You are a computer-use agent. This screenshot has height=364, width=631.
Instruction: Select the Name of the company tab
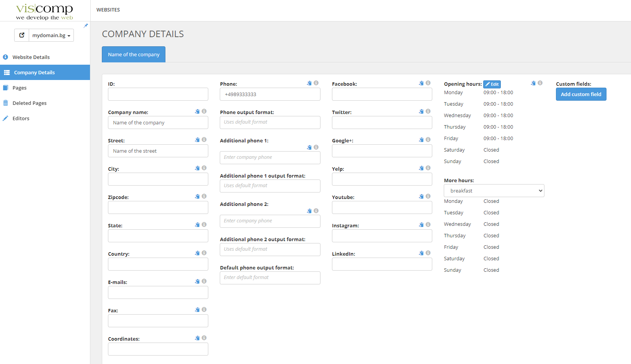tap(134, 54)
